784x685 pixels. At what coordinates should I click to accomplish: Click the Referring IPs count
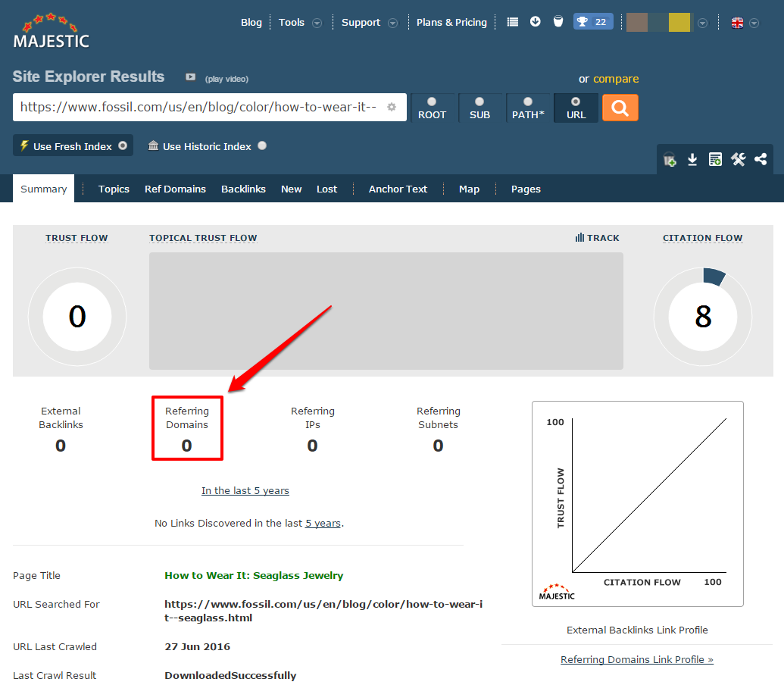312,446
